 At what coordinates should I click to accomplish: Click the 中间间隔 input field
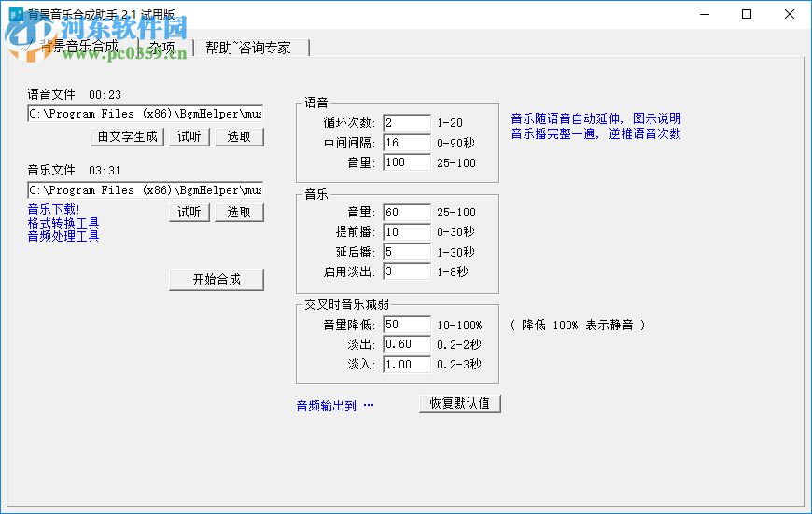[407, 143]
